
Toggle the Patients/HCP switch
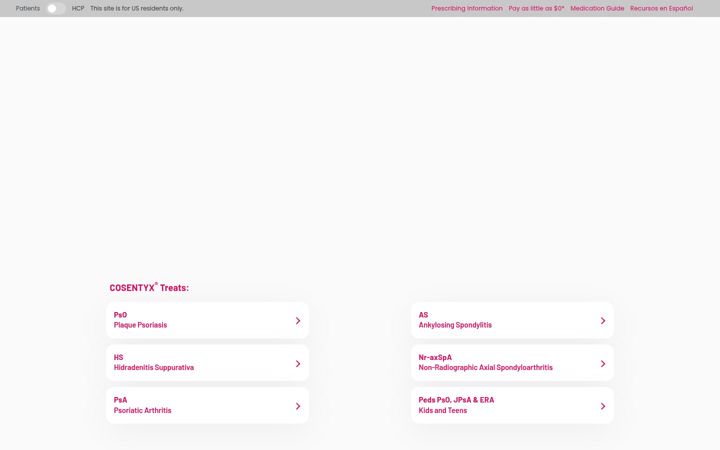(x=56, y=8)
